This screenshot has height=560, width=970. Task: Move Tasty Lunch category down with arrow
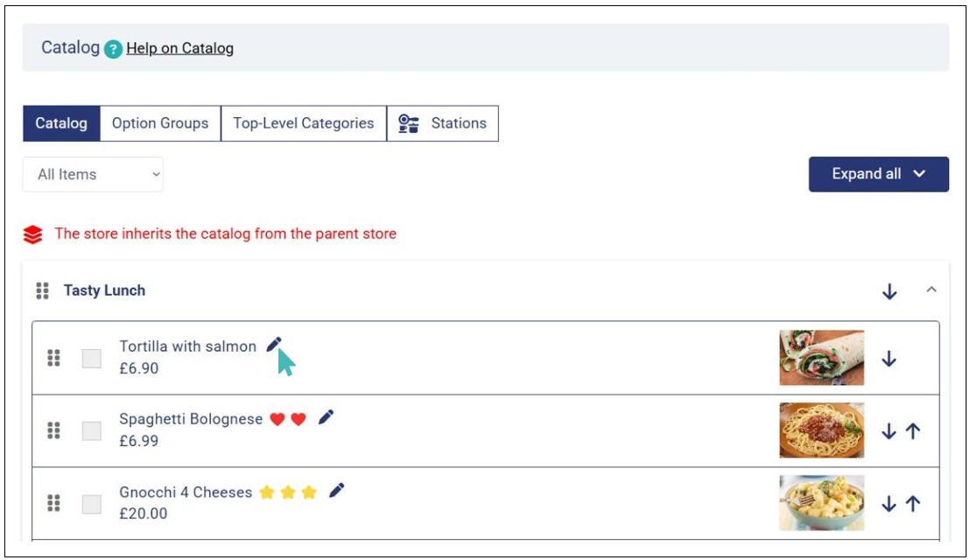889,291
